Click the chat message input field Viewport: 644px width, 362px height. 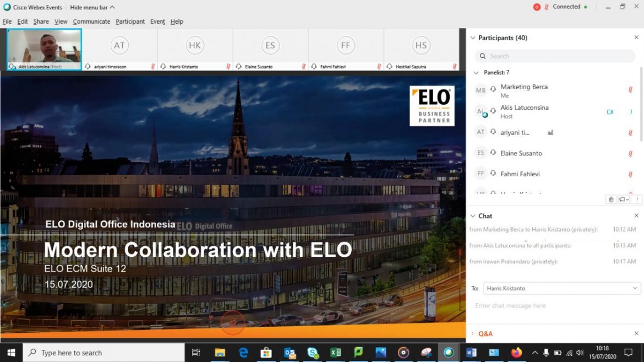coord(554,306)
